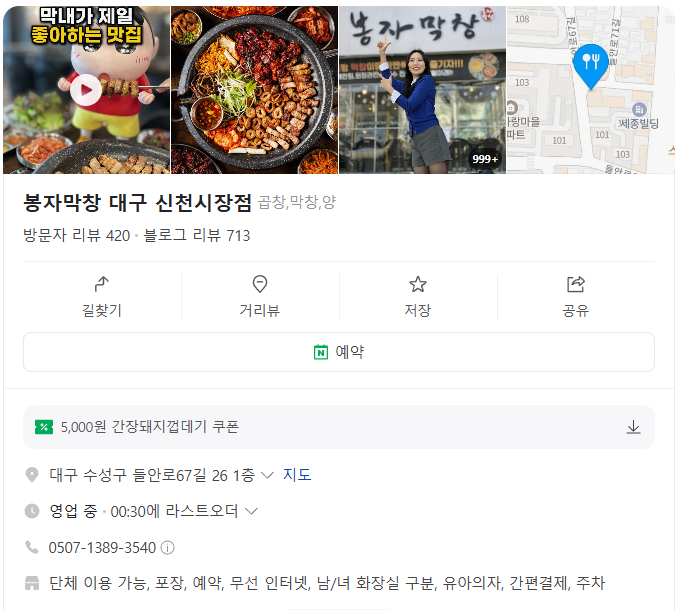Open 거리뷰 street view pin icon
Screen dimensions: 680x610
click(260, 284)
